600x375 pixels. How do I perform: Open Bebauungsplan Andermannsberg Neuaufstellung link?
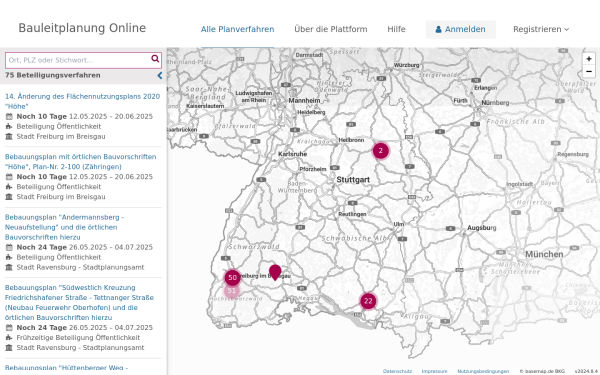64,227
